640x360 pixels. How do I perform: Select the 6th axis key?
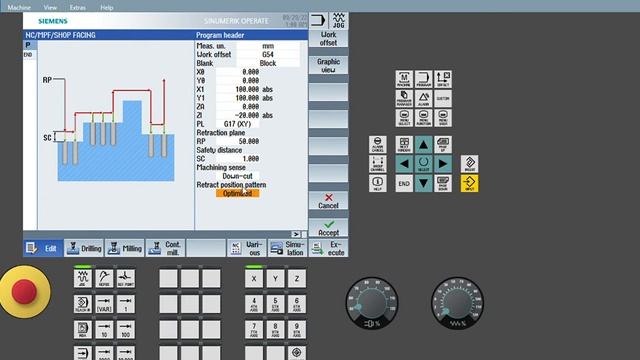coord(297,304)
